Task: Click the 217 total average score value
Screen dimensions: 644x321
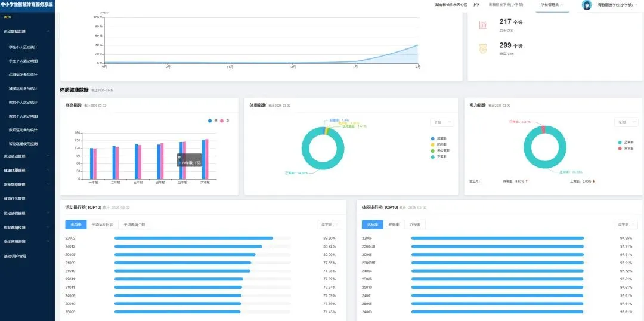Action: (505, 21)
